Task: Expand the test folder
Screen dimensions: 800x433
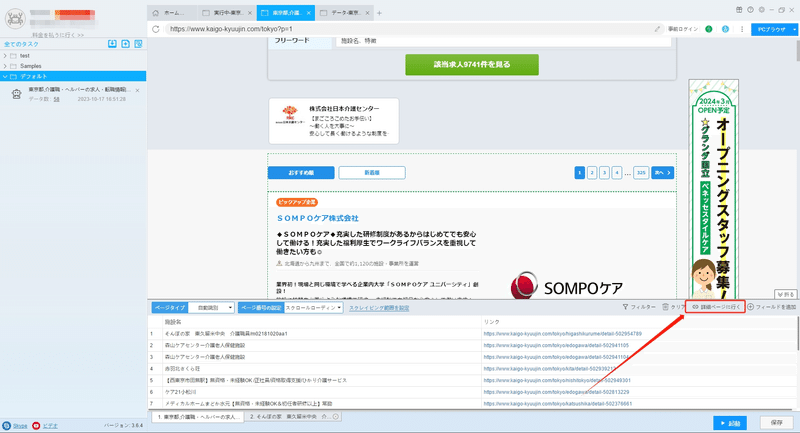Action: click(x=5, y=56)
